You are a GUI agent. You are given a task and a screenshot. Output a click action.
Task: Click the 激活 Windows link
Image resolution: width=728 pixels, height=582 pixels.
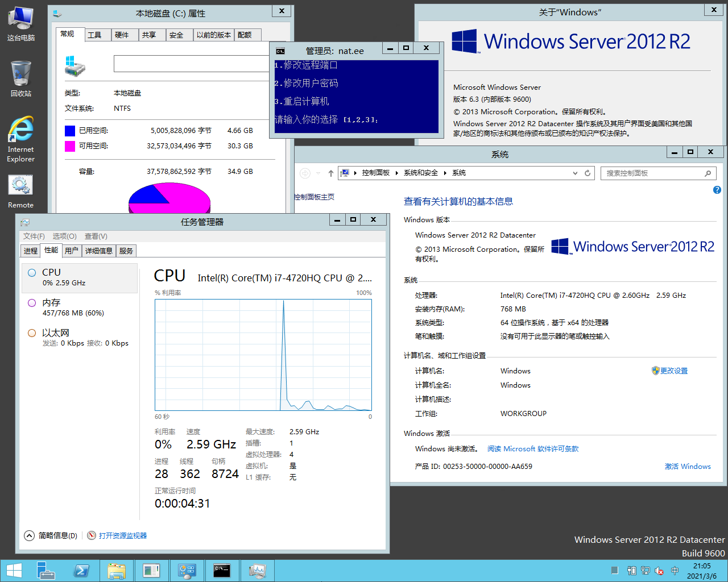(688, 466)
